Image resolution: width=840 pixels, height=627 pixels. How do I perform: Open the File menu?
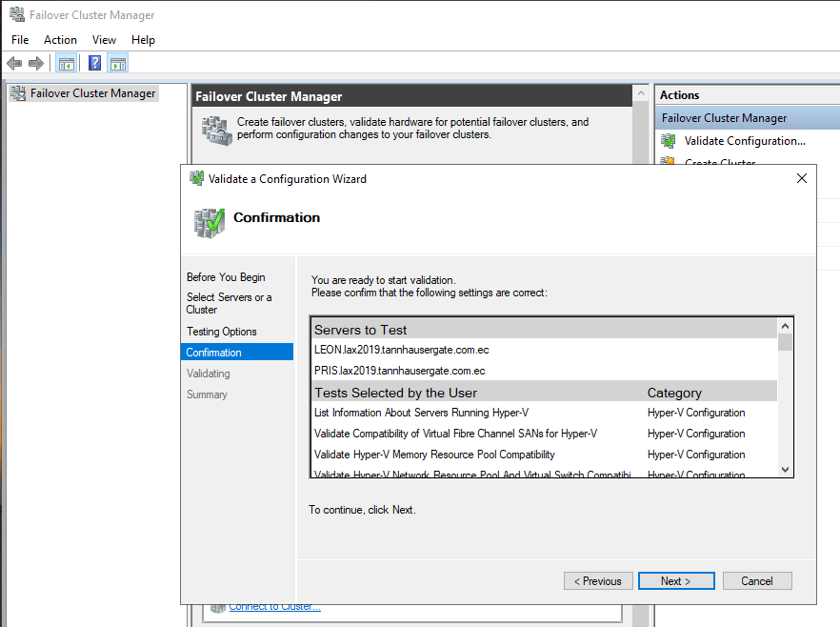tap(20, 40)
